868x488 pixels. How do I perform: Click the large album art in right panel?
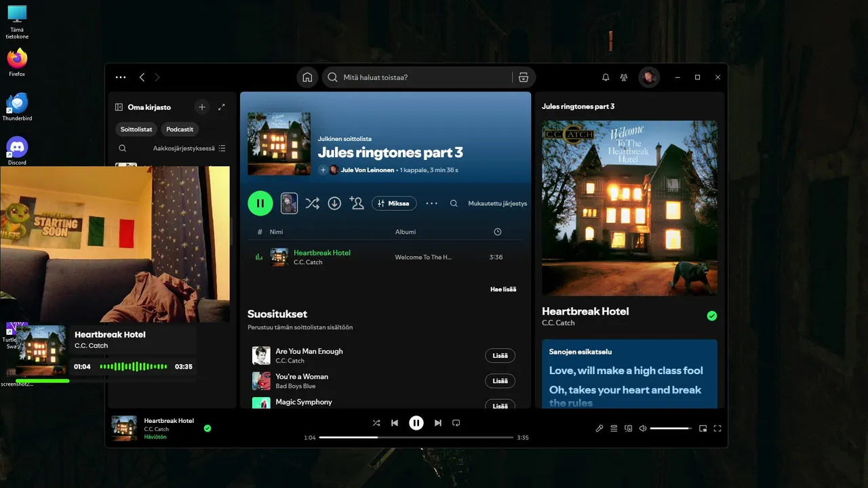point(629,208)
